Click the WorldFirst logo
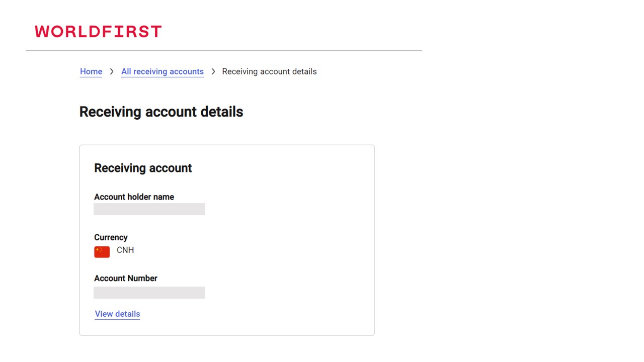644x362 pixels. point(98,32)
